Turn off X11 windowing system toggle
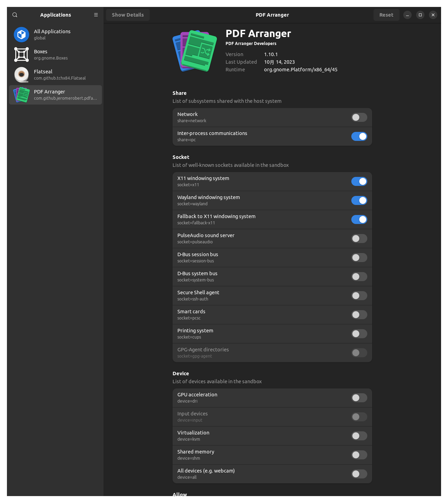The width and height of the screenshot is (448, 503). 359,181
